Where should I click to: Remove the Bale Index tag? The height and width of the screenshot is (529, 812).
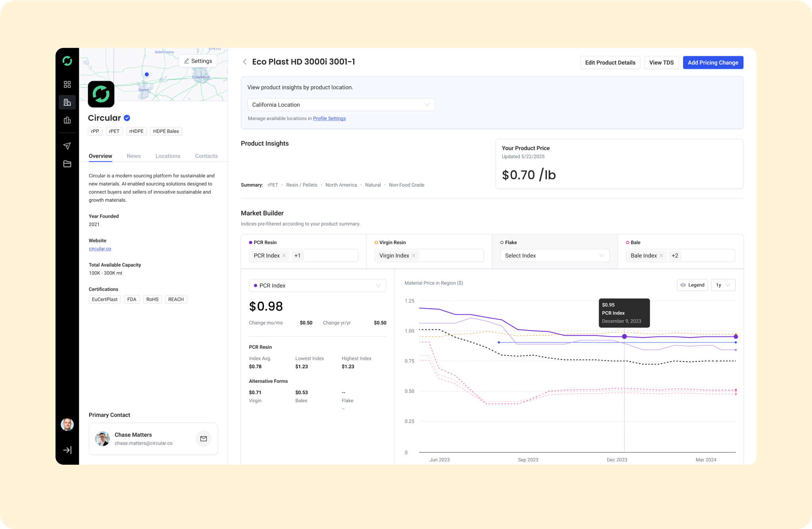tap(661, 256)
